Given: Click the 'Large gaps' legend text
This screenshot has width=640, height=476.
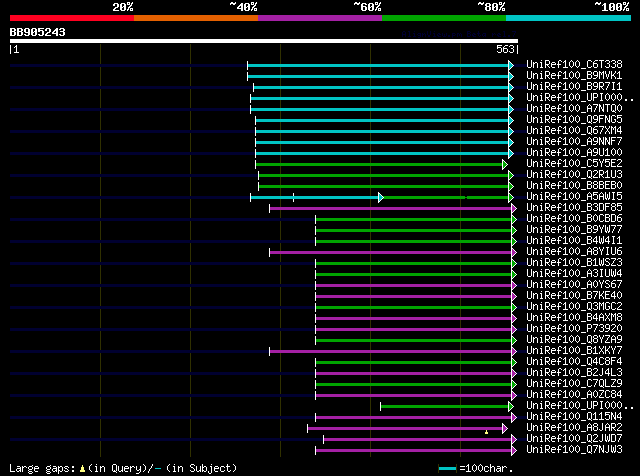Looking at the screenshot, I should [42, 468].
